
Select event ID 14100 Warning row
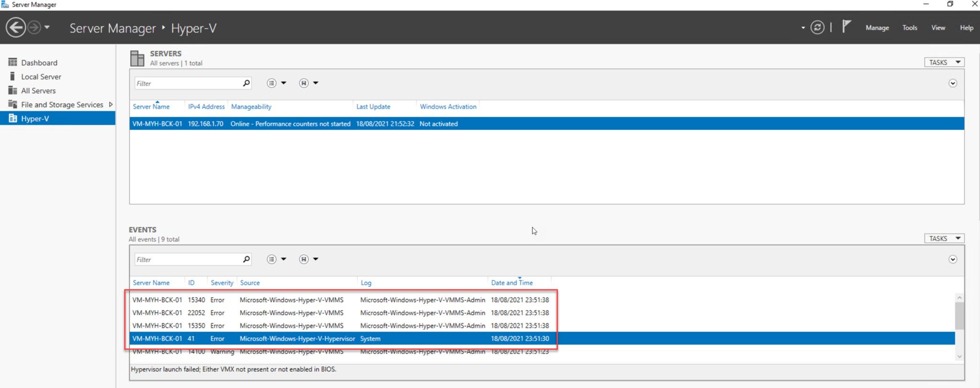click(542, 352)
